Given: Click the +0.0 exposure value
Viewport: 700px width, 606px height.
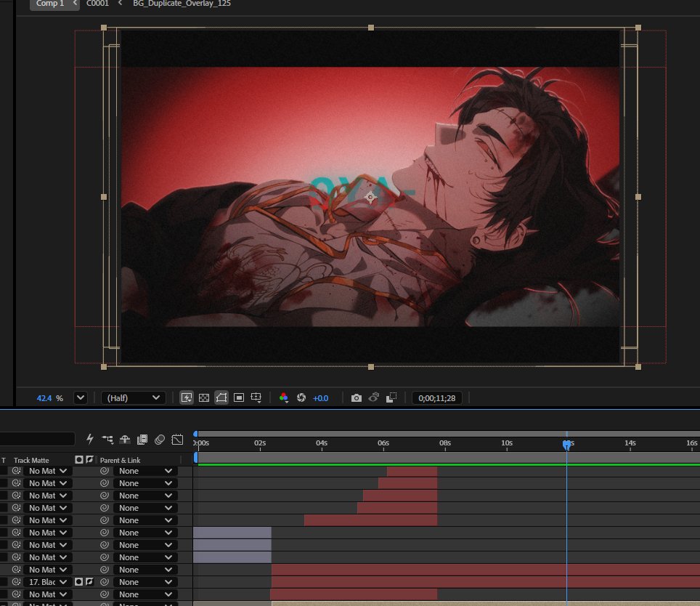Looking at the screenshot, I should [320, 398].
